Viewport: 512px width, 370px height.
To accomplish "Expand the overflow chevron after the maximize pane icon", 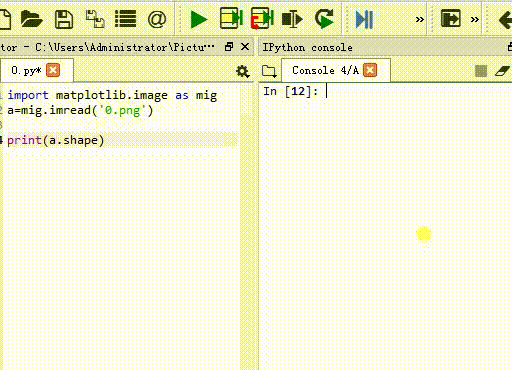I will [x=475, y=20].
